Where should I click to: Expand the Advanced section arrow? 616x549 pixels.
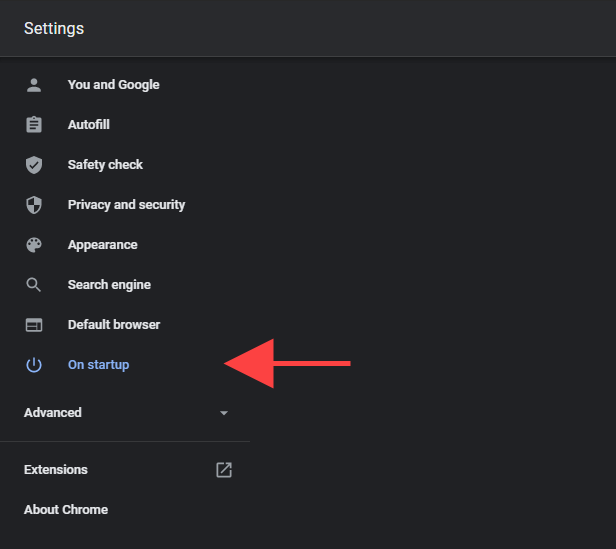click(224, 413)
